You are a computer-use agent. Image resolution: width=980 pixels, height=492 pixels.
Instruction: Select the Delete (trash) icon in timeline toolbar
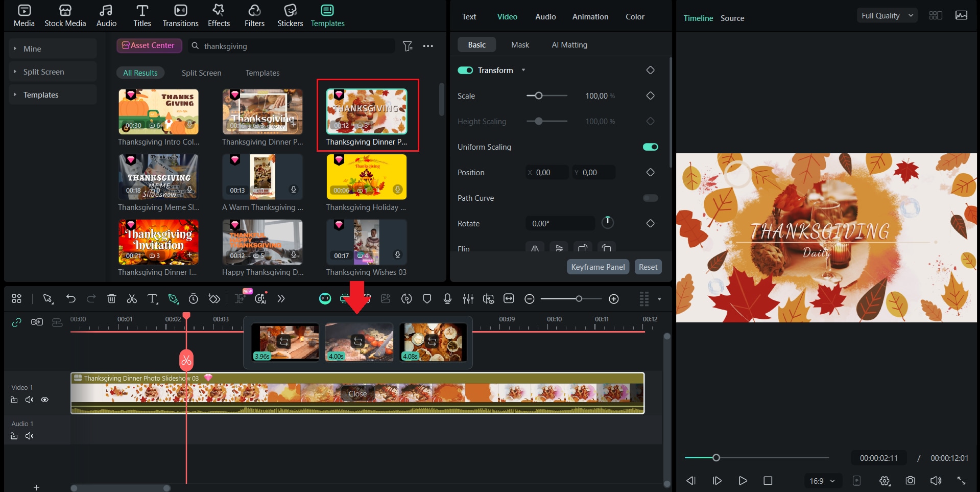point(112,299)
